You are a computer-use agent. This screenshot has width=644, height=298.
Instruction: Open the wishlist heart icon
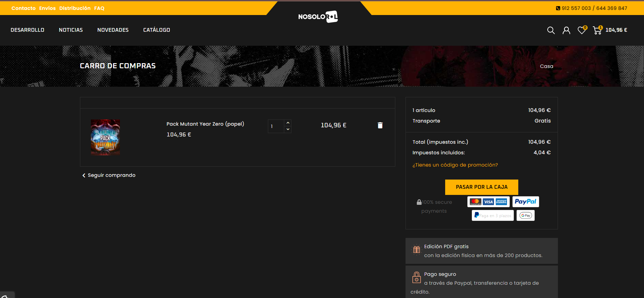coord(581,30)
